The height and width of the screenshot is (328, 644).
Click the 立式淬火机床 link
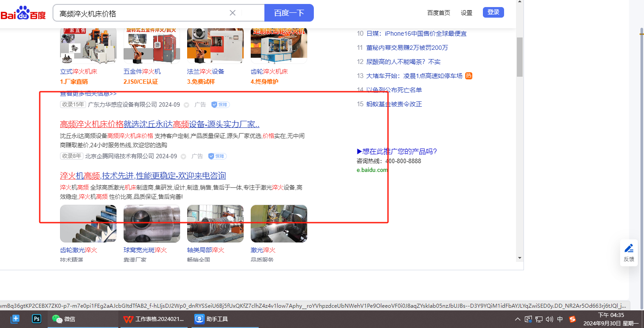[79, 71]
